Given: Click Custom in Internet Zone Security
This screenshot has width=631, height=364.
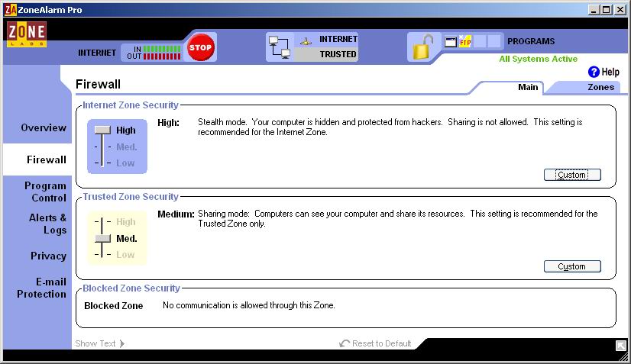Looking at the screenshot, I should tap(572, 175).
